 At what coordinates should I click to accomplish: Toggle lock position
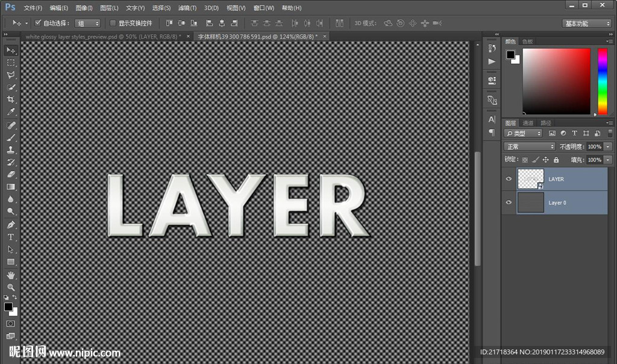(546, 160)
